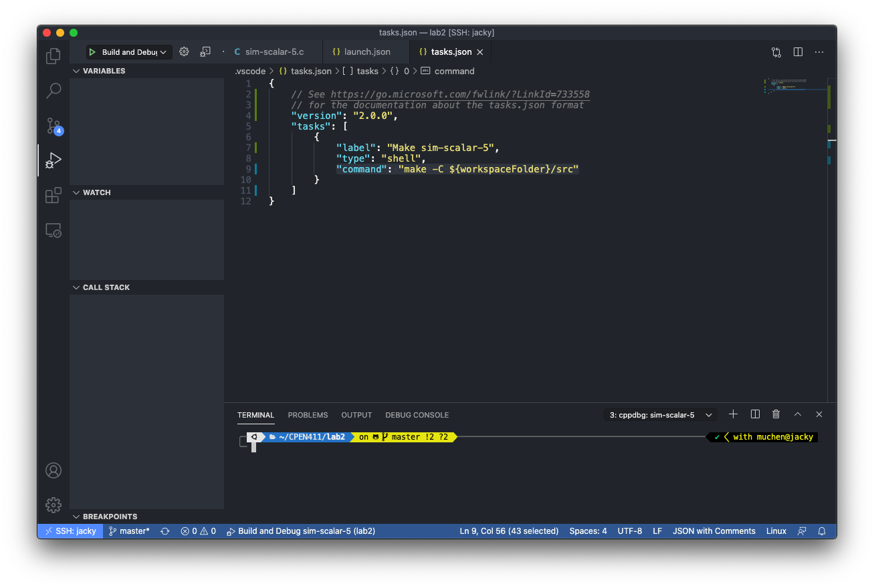Screen dimensions: 874x588
Task: Collapse the WATCH section
Action: tap(147, 192)
